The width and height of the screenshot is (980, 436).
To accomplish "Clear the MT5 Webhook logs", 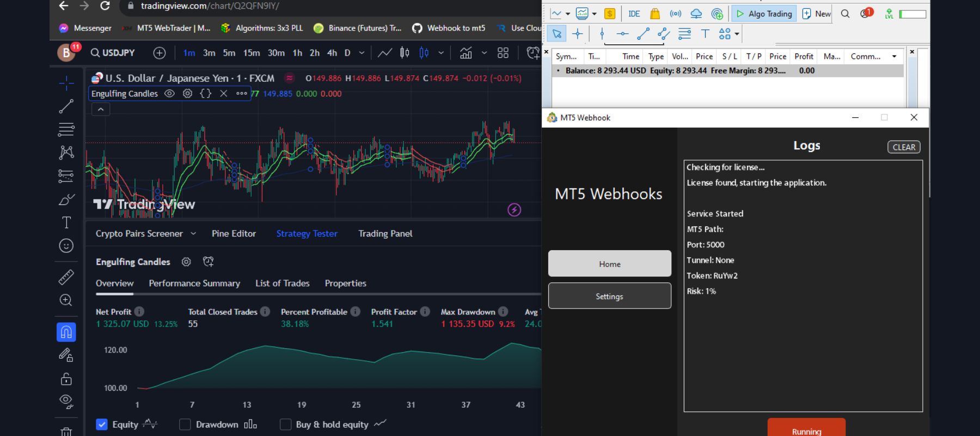I will click(x=904, y=147).
